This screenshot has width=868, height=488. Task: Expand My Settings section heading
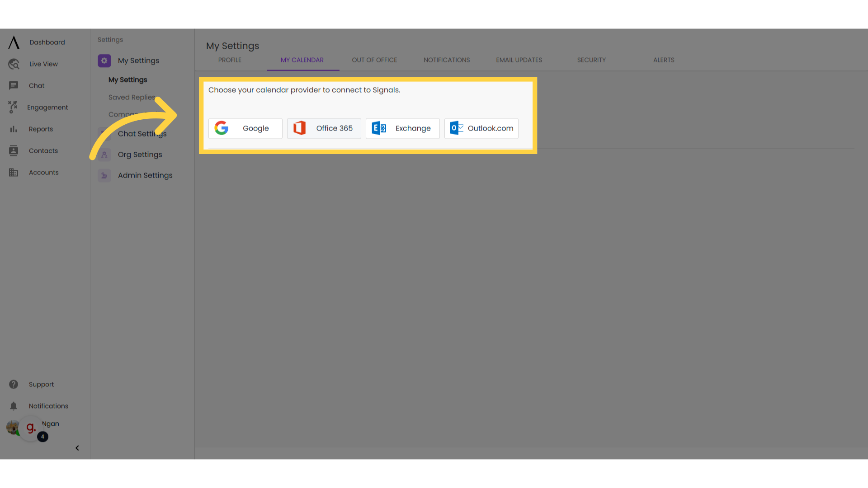[x=139, y=61]
